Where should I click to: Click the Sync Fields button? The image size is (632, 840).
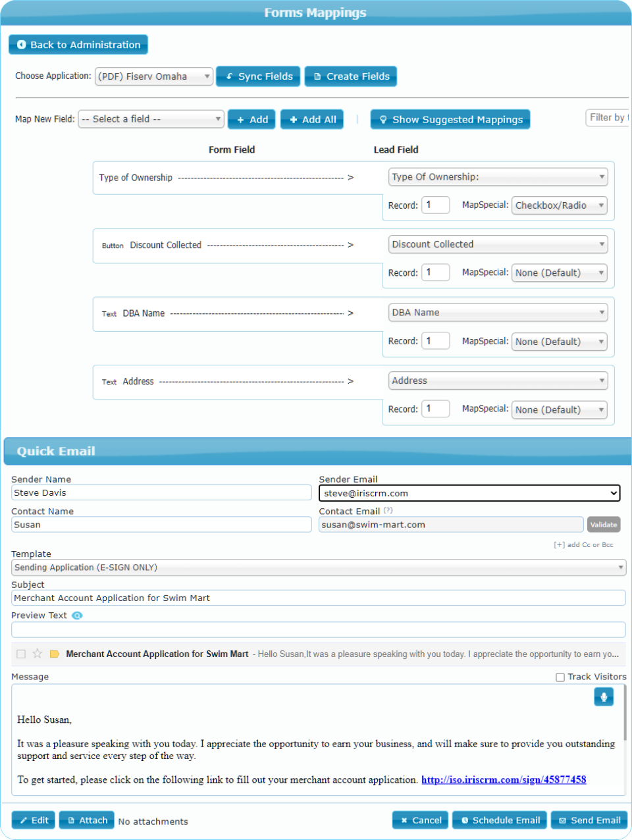point(259,76)
